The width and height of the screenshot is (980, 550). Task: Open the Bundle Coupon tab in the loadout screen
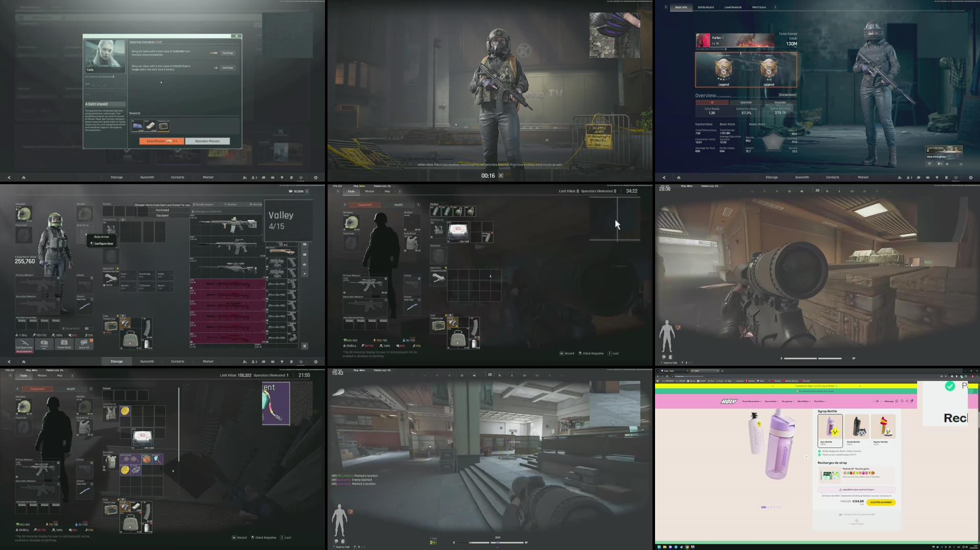click(x=203, y=204)
